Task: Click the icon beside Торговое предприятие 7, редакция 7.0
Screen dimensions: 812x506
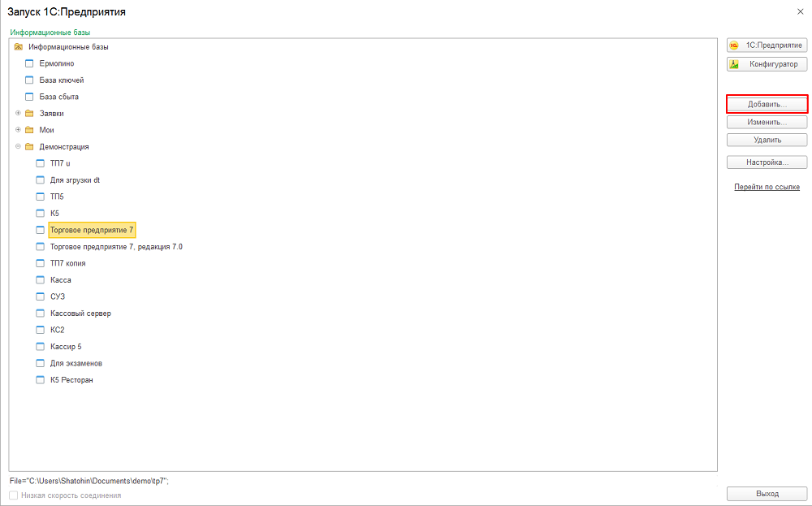Action: click(x=41, y=247)
